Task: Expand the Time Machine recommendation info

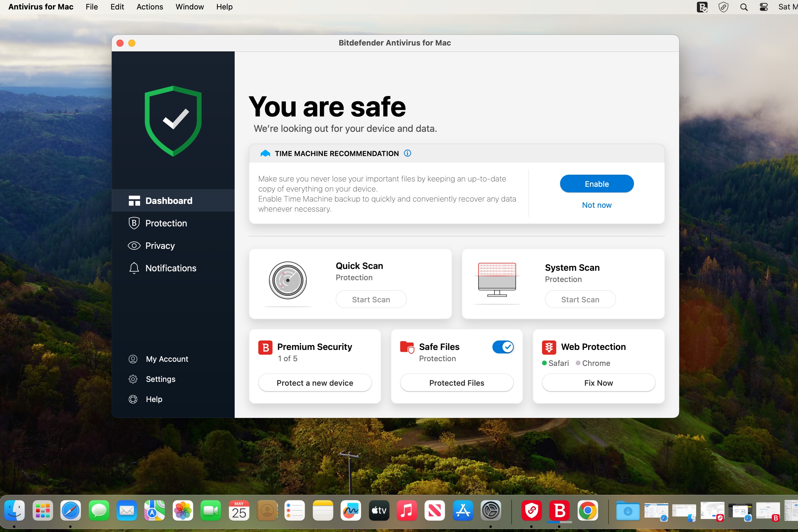Action: pos(408,153)
